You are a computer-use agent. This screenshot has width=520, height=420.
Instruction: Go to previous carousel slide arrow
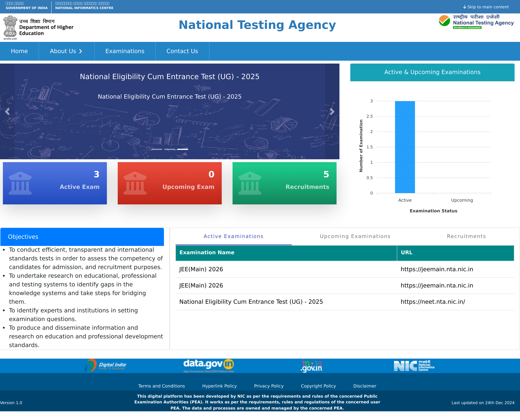tap(7, 112)
